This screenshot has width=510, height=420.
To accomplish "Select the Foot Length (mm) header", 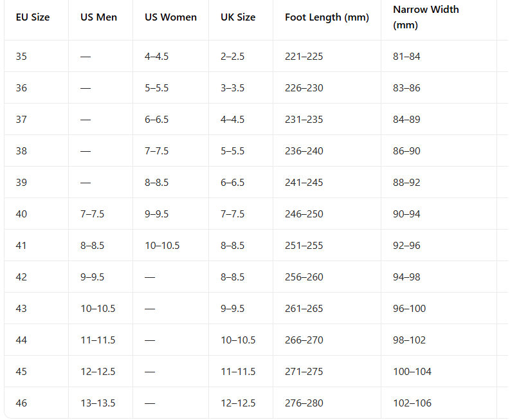I will (x=327, y=17).
